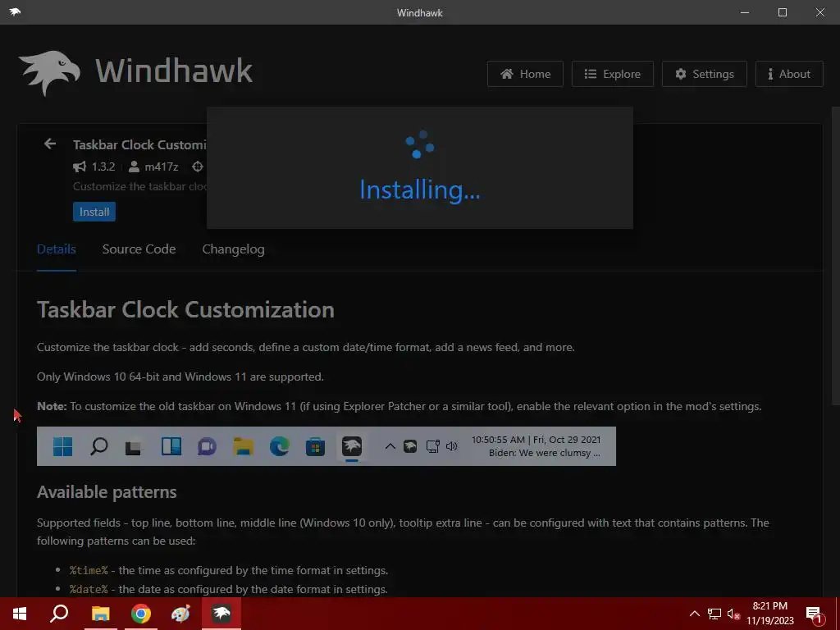Click the author user icon beside m417z
This screenshot has width=840, height=630.
point(135,167)
